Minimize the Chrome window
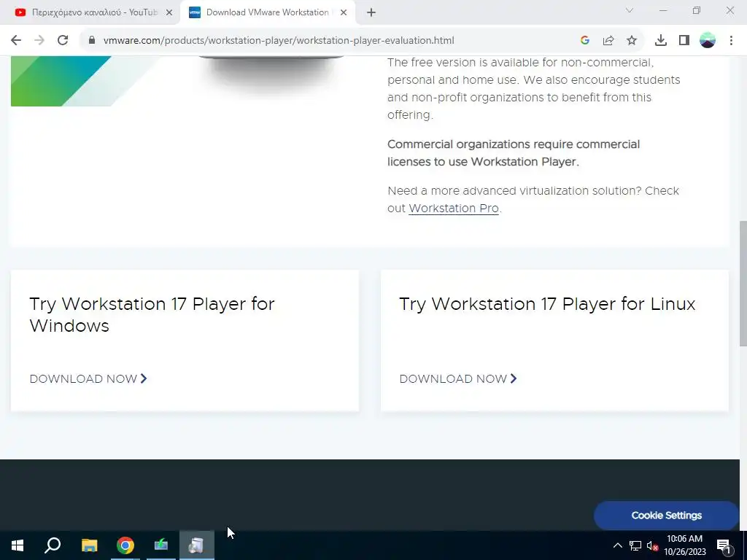Screen dimensions: 747x560 coord(663,10)
